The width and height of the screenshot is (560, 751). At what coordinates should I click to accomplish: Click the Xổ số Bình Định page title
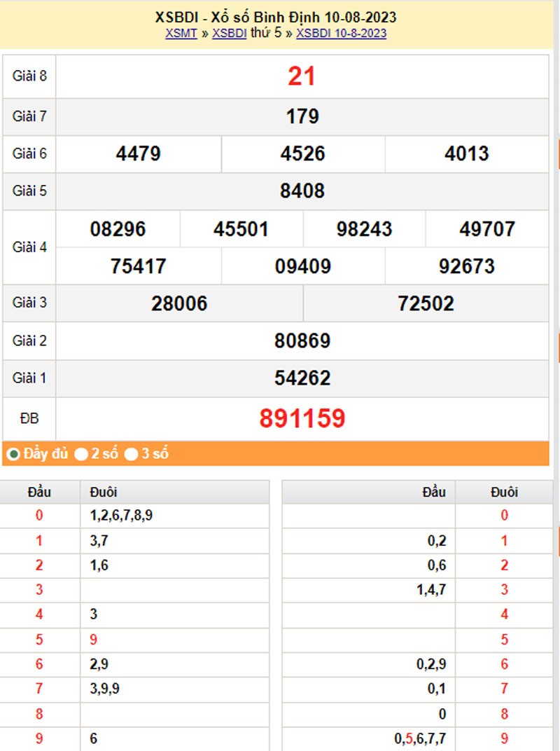(x=276, y=18)
